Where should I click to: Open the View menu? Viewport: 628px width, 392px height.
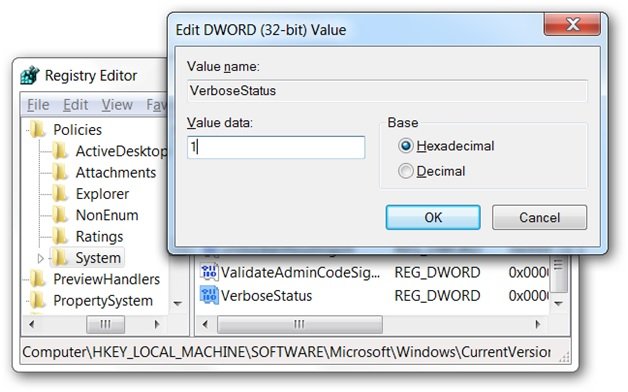(117, 105)
